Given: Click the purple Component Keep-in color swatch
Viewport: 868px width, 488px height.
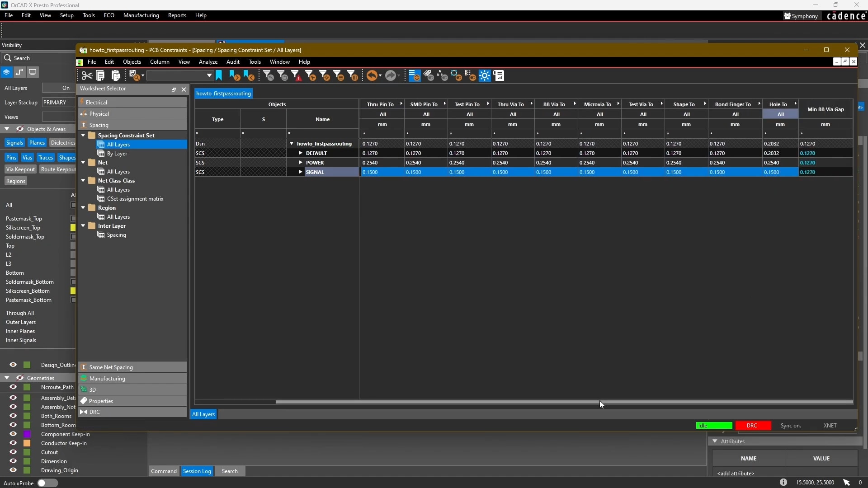Looking at the screenshot, I should pyautogui.click(x=27, y=434).
